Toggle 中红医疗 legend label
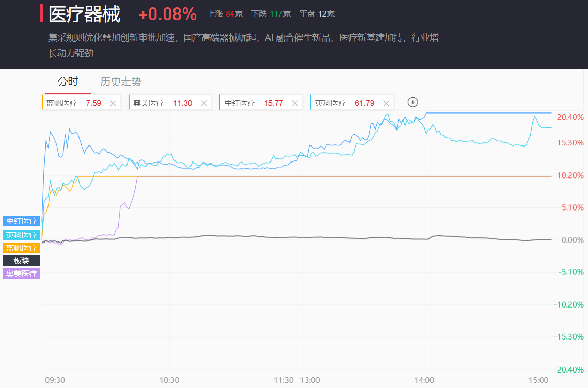This screenshot has width=588, height=388. tap(22, 221)
